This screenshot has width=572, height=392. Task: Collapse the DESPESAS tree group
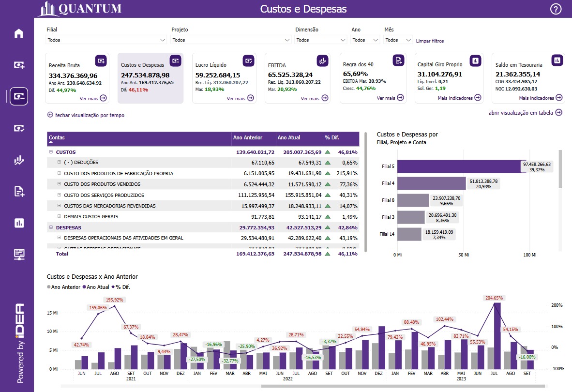point(51,227)
